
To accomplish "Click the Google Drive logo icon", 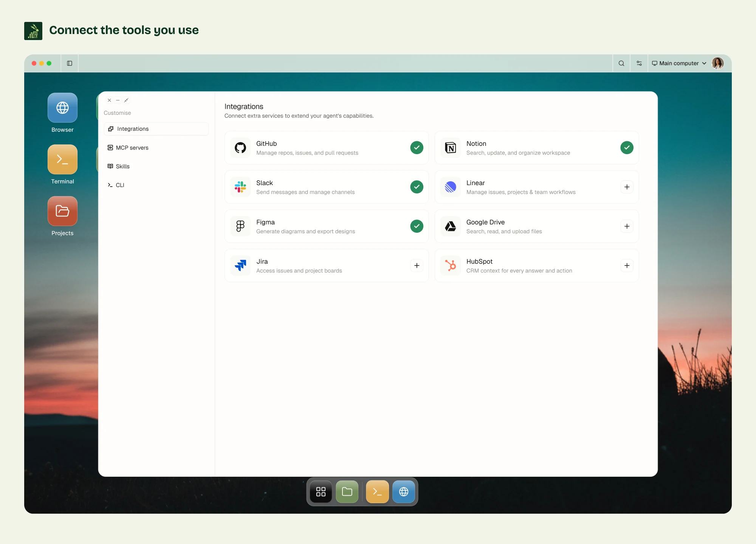I will click(x=451, y=226).
